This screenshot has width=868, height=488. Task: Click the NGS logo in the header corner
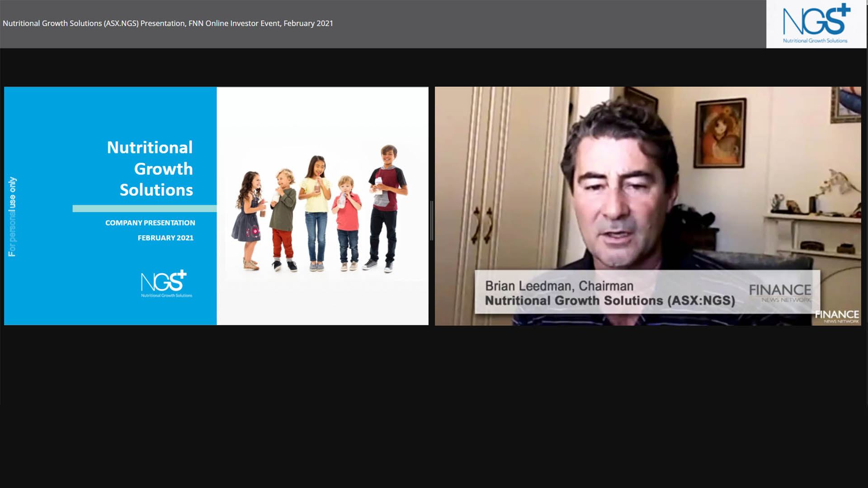[x=816, y=23]
